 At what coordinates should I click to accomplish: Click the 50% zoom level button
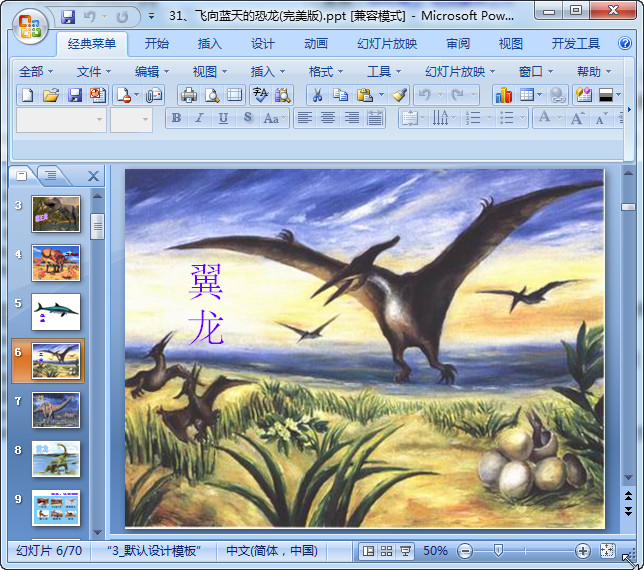[435, 551]
